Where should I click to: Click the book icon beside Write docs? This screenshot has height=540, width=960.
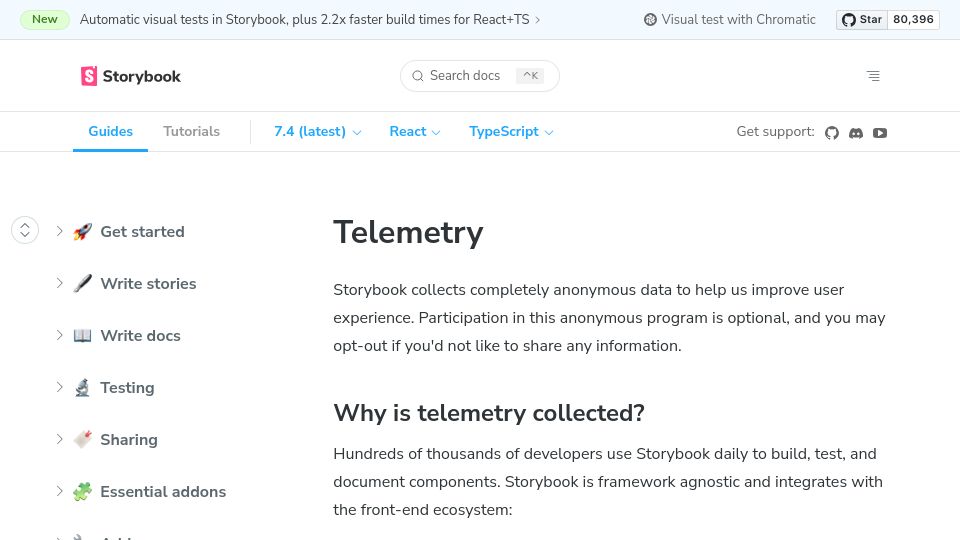click(x=83, y=336)
